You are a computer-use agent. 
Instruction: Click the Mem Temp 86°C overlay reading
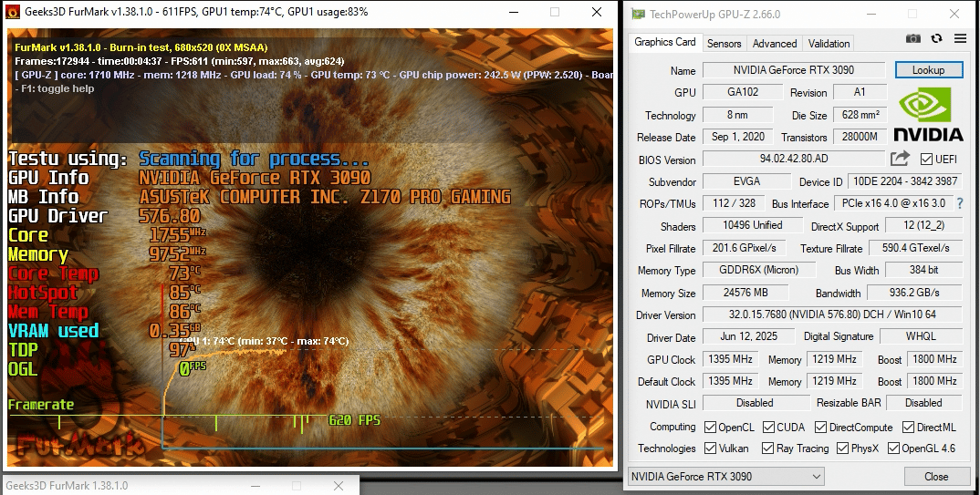tap(185, 311)
